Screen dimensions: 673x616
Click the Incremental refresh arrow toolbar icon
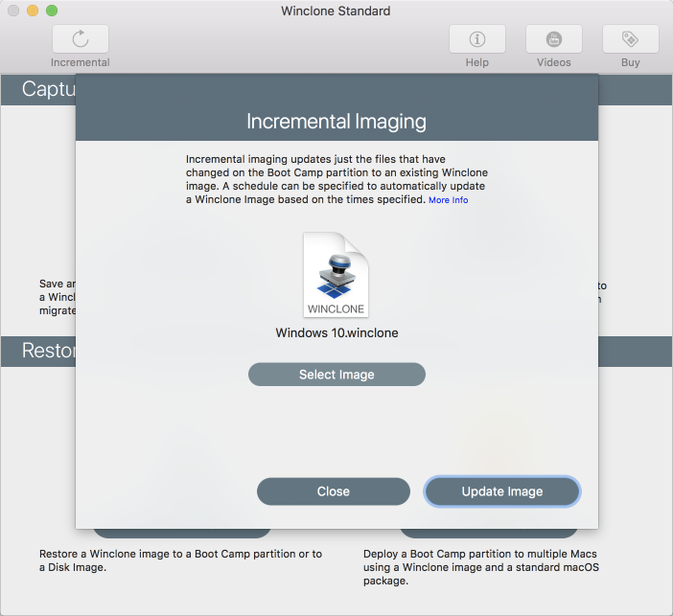(81, 39)
